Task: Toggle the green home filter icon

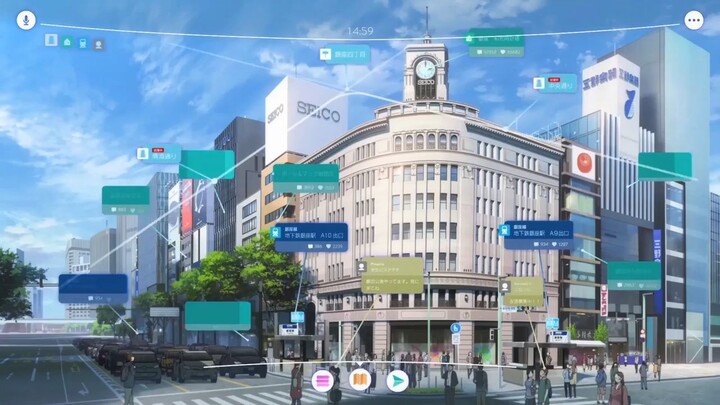Action: (x=67, y=42)
